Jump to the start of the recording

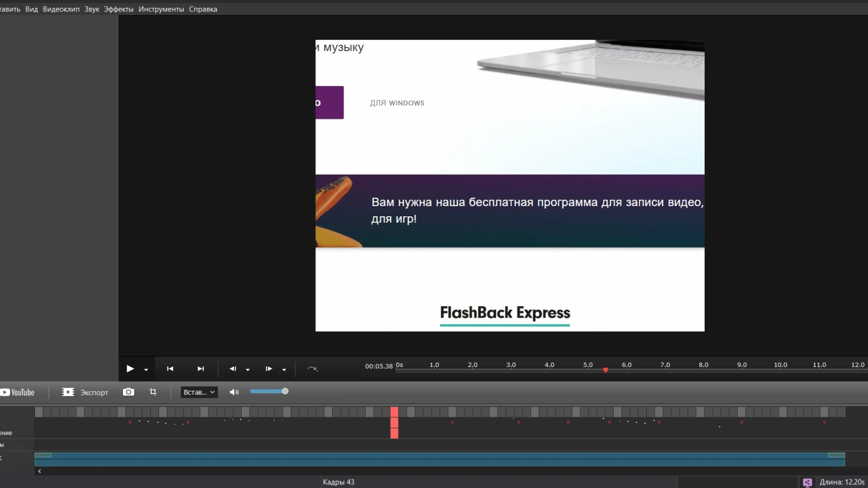click(x=170, y=369)
